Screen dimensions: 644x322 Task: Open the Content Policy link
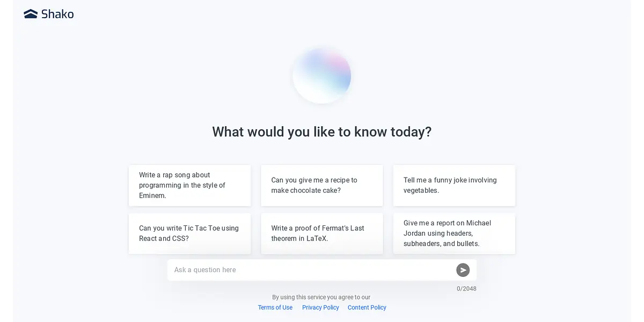(x=367, y=308)
